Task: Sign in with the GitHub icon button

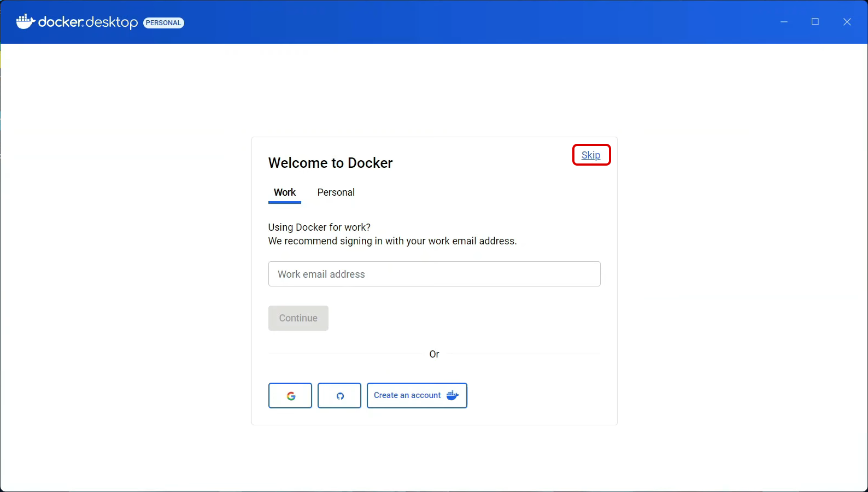Action: tap(339, 395)
